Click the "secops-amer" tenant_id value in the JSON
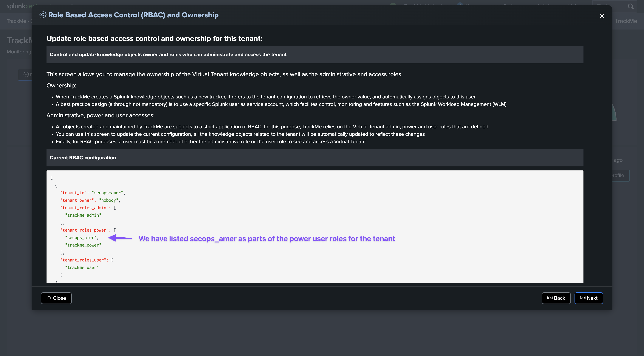This screenshot has width=644, height=356. tap(107, 193)
